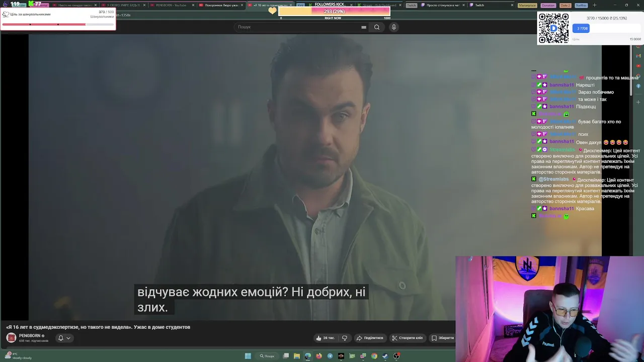Click the donation QR code
The height and width of the screenshot is (362, 644).
point(553,28)
